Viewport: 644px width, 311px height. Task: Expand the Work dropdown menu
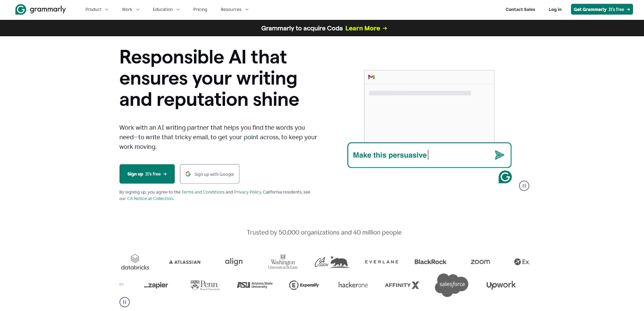pos(131,9)
